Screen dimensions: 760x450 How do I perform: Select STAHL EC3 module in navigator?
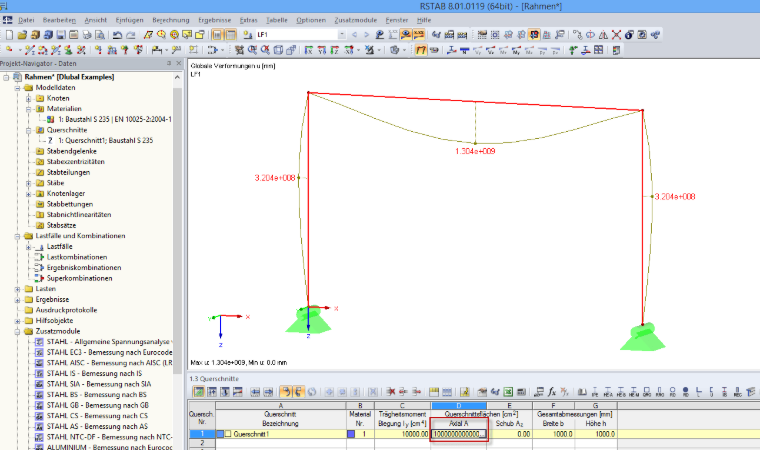(x=109, y=353)
